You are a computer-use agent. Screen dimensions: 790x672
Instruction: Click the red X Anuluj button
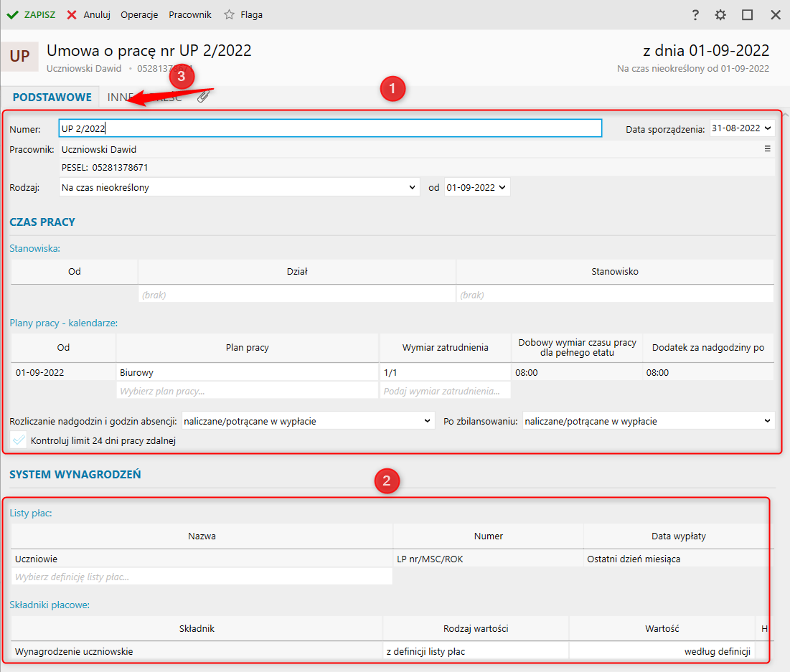click(89, 14)
